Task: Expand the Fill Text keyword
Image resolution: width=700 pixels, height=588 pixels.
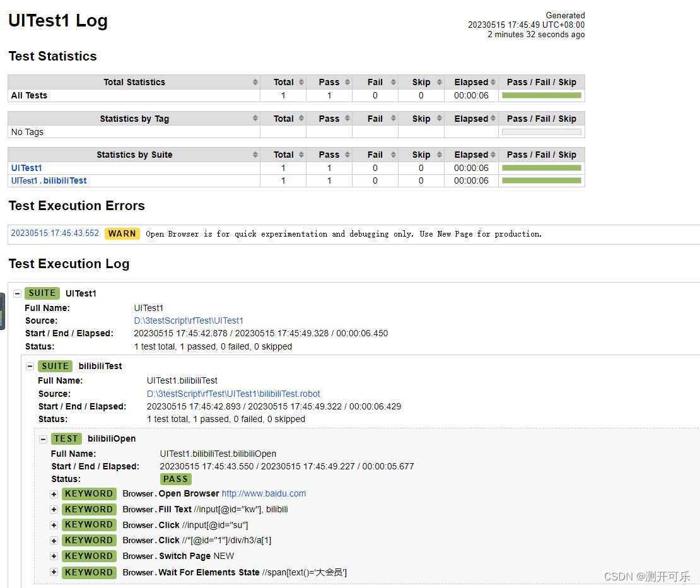Action: [x=54, y=510]
